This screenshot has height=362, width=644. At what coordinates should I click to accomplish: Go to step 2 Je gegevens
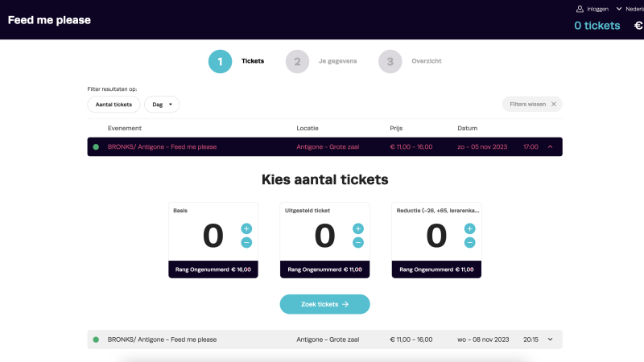[x=297, y=61]
